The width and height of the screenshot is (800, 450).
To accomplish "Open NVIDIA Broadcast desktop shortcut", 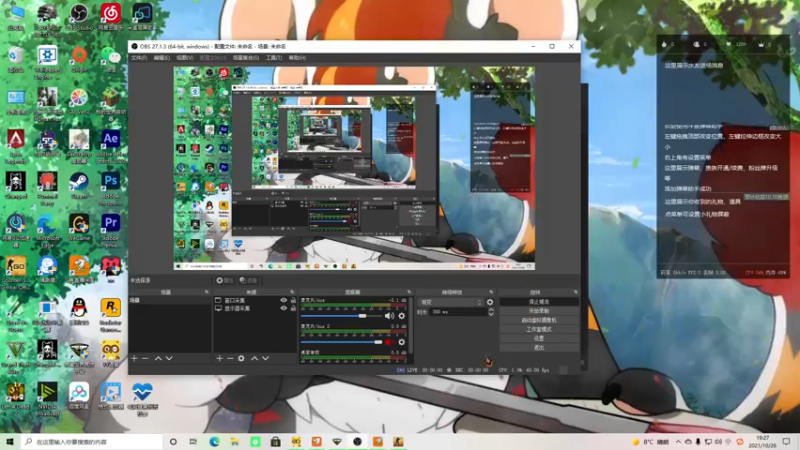I will tap(47, 399).
